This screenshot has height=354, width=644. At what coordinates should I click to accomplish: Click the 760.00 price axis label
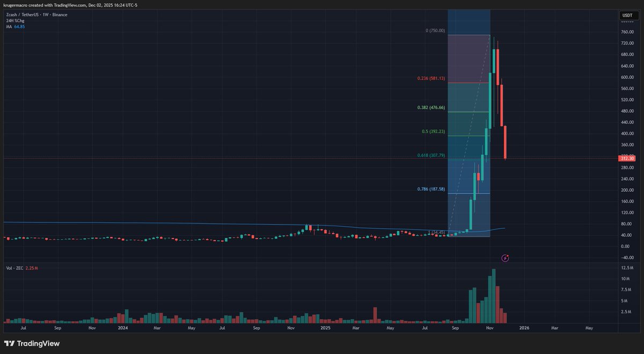627,32
